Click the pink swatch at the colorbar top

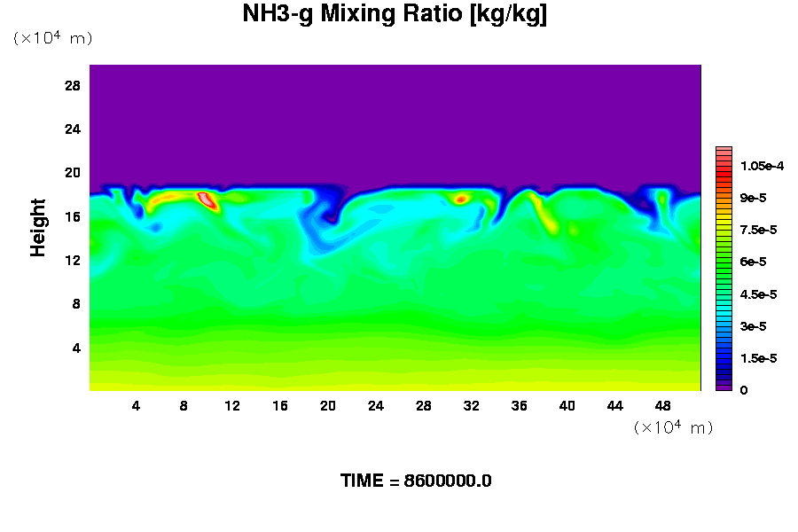click(723, 151)
